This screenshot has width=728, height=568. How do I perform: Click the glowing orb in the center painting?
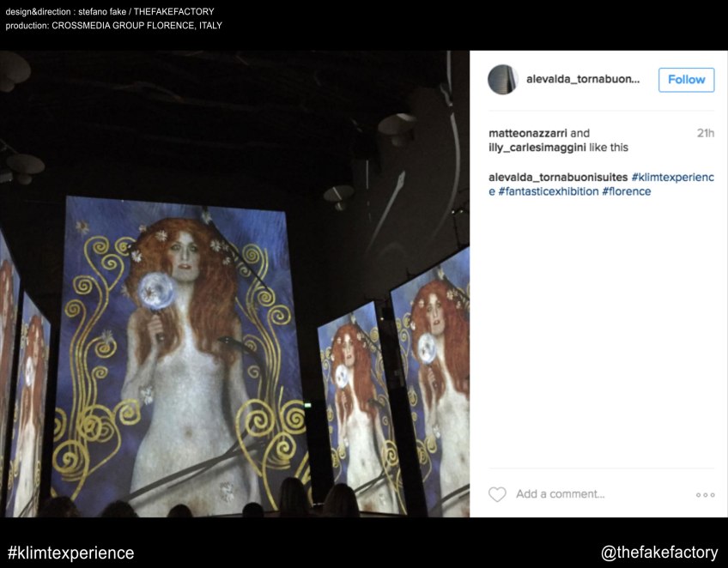156,291
